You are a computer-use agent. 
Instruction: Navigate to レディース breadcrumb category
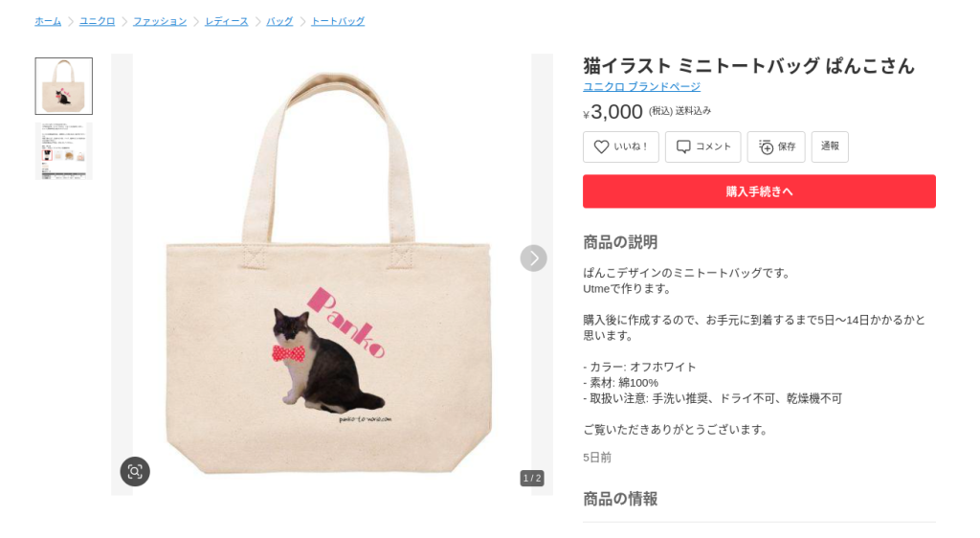(226, 21)
